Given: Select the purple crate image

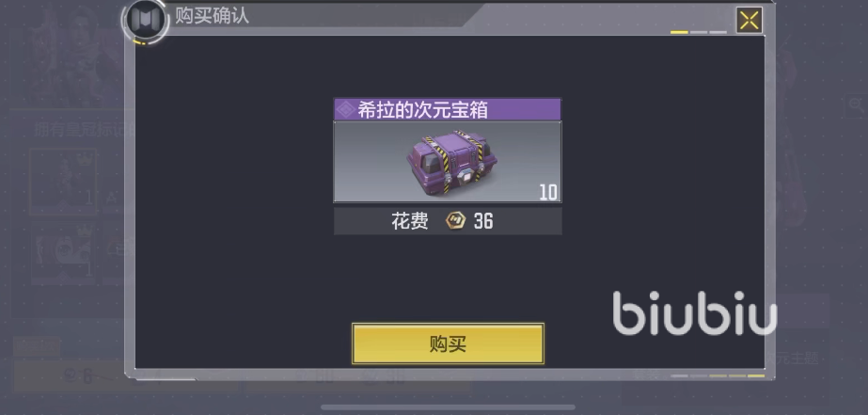Looking at the screenshot, I should [x=451, y=161].
